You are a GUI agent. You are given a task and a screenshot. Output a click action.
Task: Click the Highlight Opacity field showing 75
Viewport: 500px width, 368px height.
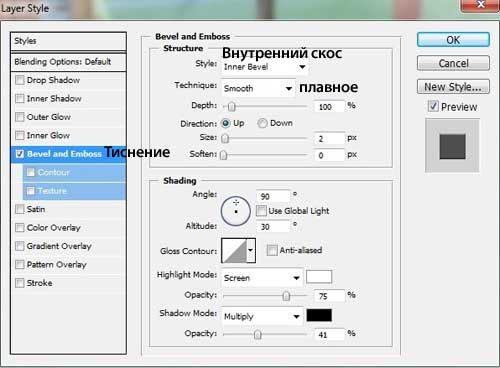(329, 296)
